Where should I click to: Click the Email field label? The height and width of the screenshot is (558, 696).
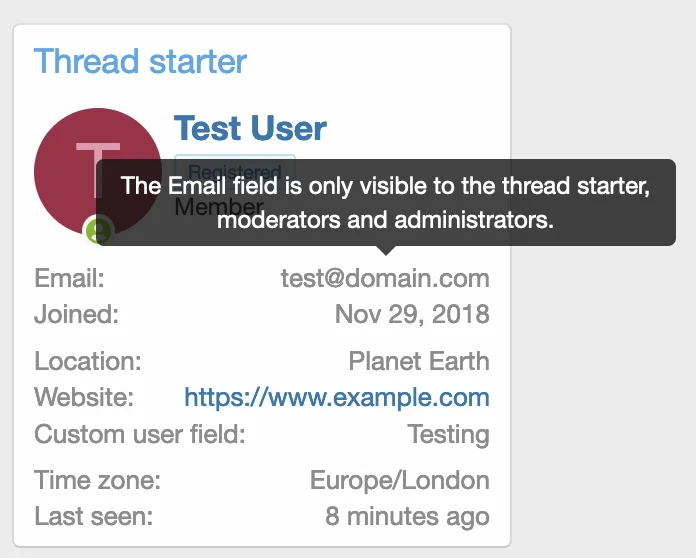pos(69,278)
